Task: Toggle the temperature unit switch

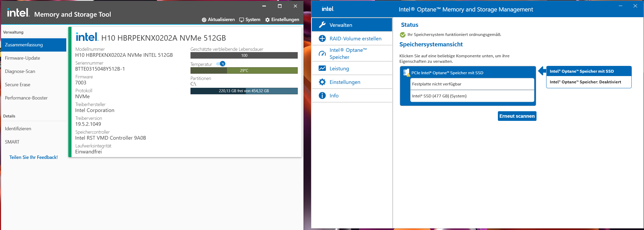Action: (221, 64)
